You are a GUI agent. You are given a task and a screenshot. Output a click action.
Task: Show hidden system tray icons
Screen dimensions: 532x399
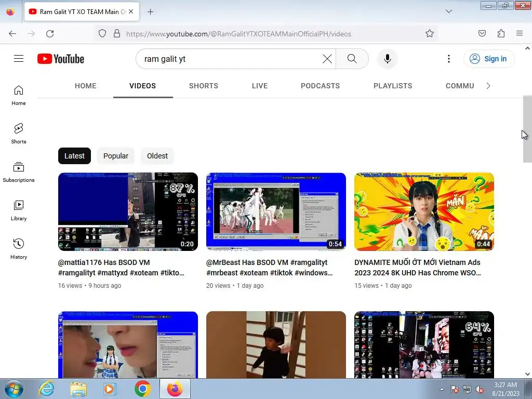(442, 389)
